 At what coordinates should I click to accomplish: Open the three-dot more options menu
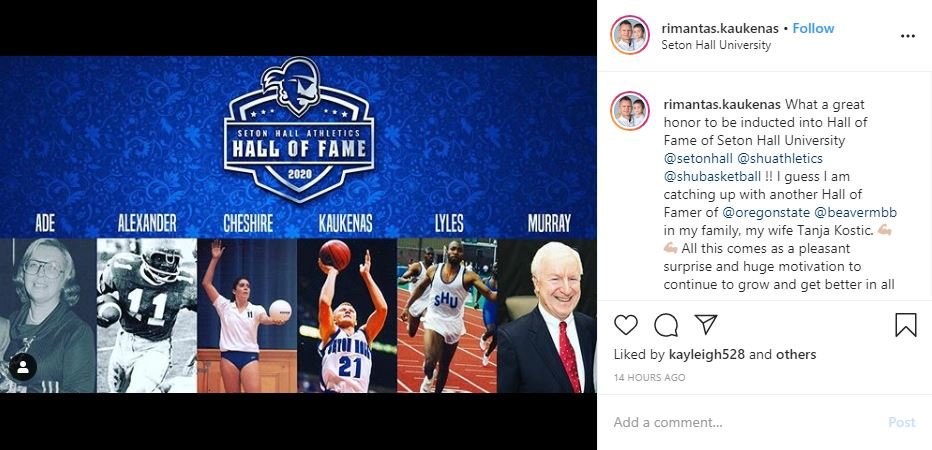coord(908,36)
